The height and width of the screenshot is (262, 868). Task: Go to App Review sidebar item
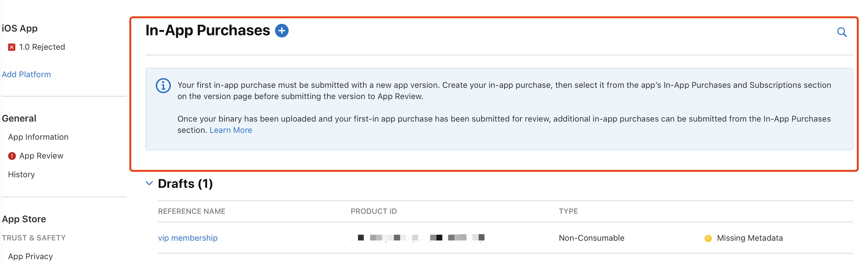(x=41, y=156)
